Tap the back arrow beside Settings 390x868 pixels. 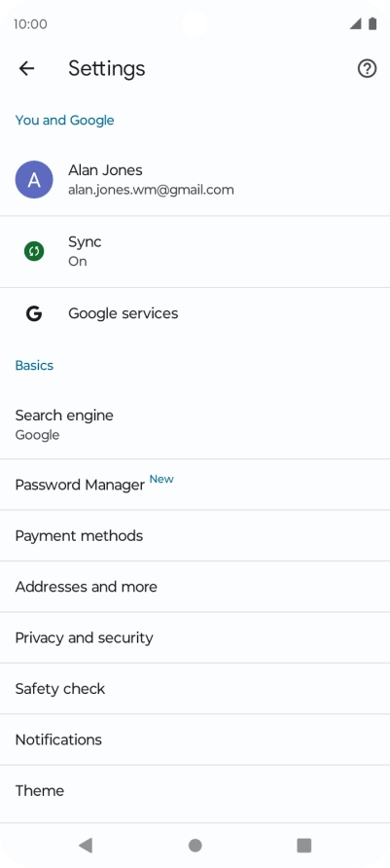(26, 69)
